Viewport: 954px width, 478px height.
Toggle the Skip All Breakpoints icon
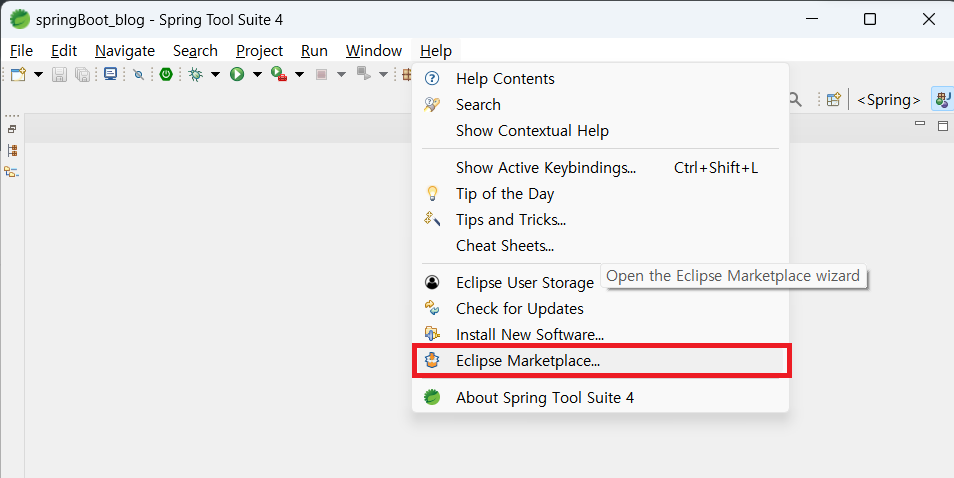click(139, 75)
